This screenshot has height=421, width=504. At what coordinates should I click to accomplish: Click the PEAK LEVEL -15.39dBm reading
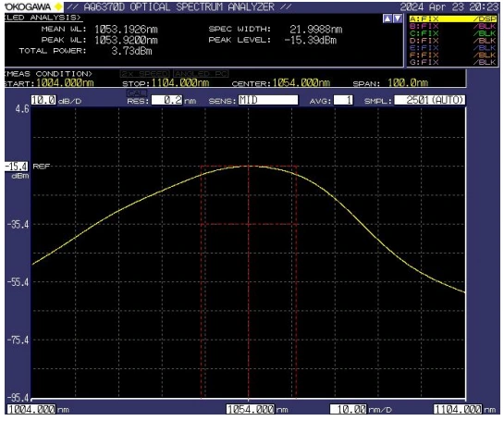[x=311, y=40]
